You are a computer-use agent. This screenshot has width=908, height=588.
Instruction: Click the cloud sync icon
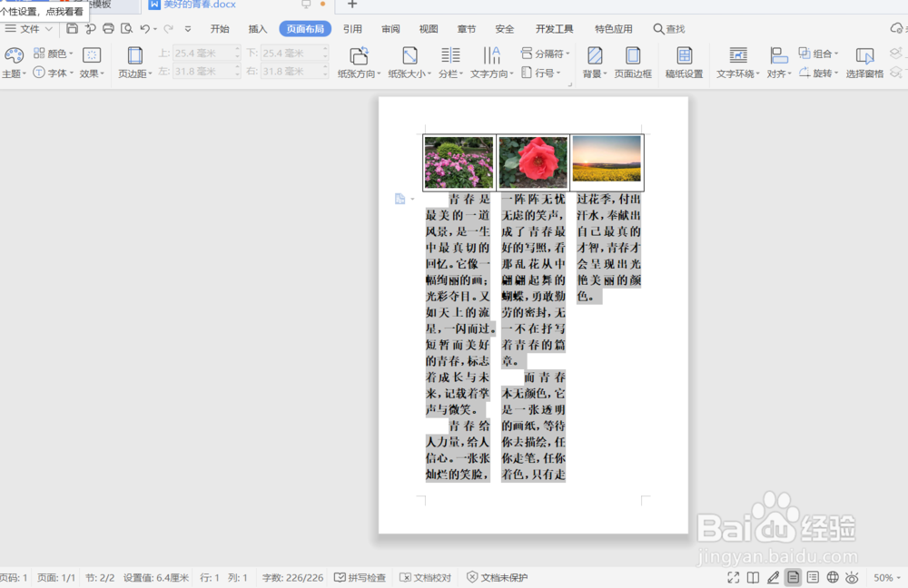[x=896, y=28]
